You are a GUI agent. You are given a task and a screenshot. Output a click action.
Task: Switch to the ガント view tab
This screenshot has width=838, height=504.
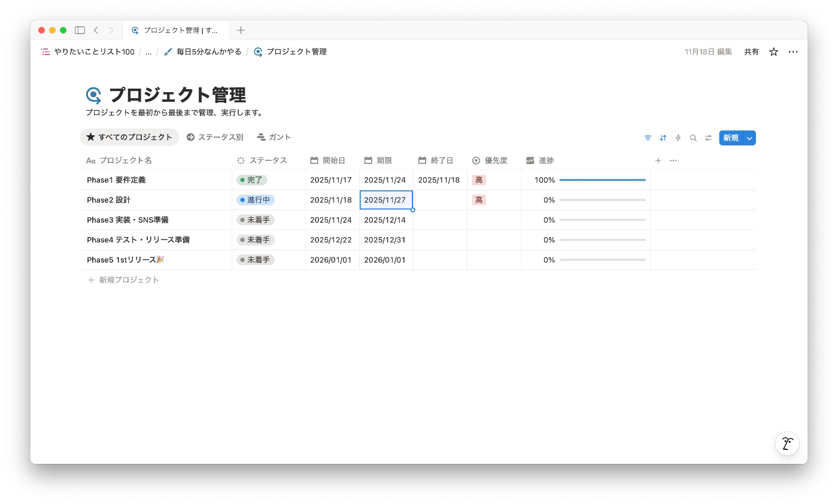coord(274,136)
